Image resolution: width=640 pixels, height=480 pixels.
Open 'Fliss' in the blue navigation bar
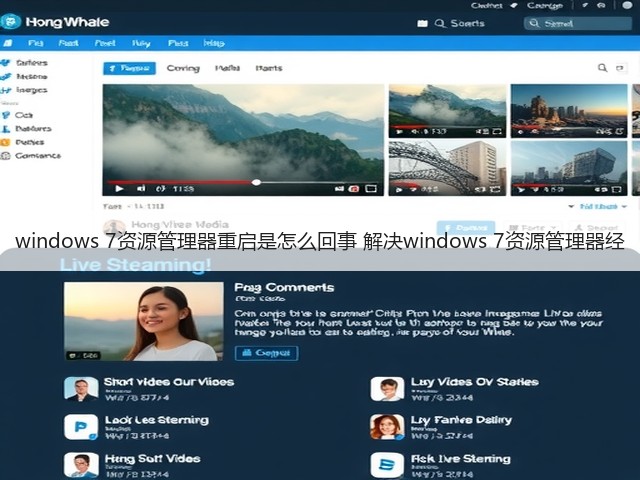click(178, 43)
